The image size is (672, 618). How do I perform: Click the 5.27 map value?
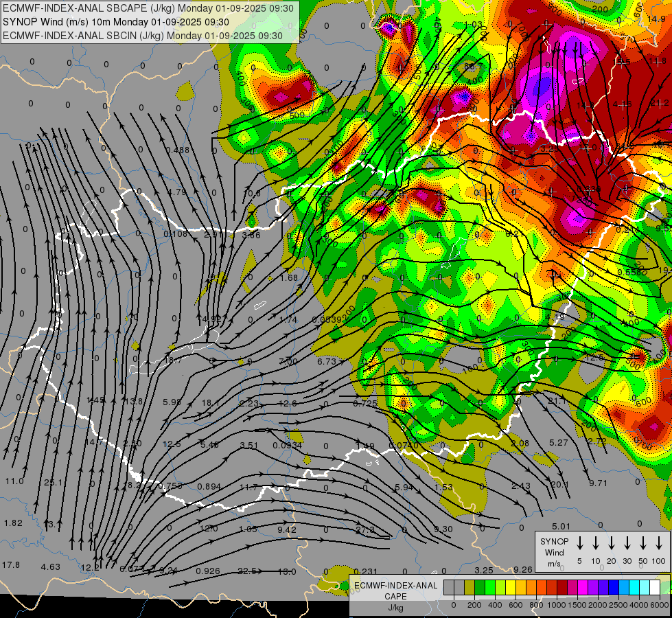click(559, 443)
